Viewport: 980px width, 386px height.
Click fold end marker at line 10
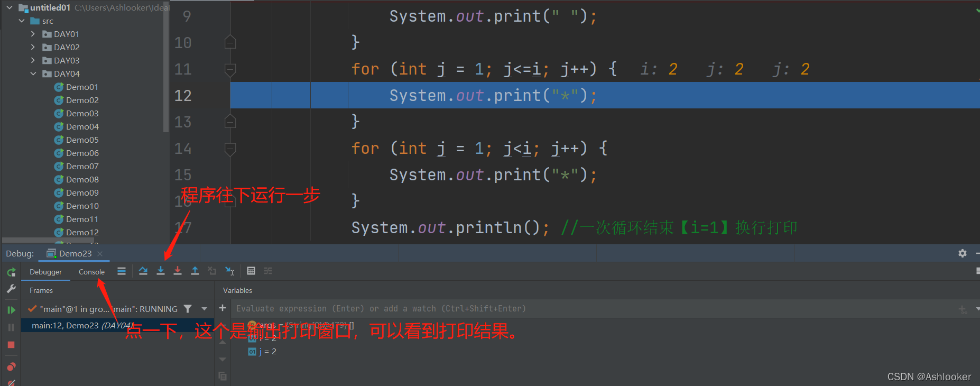pos(230,42)
